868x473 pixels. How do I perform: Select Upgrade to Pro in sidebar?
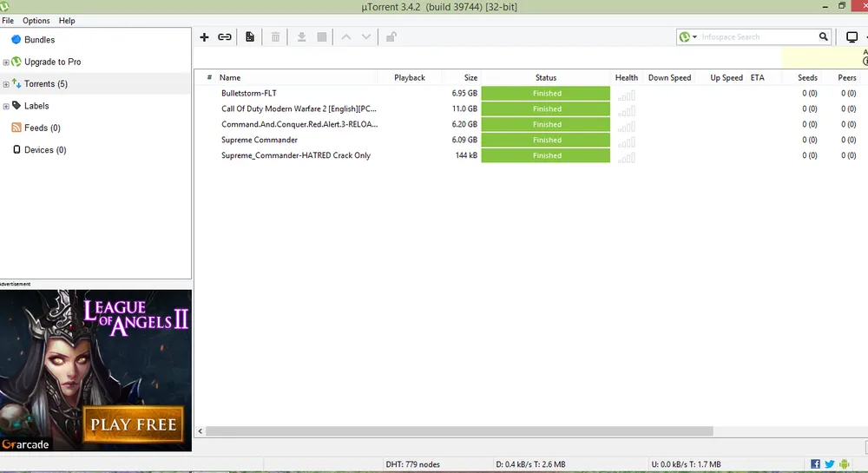click(53, 62)
